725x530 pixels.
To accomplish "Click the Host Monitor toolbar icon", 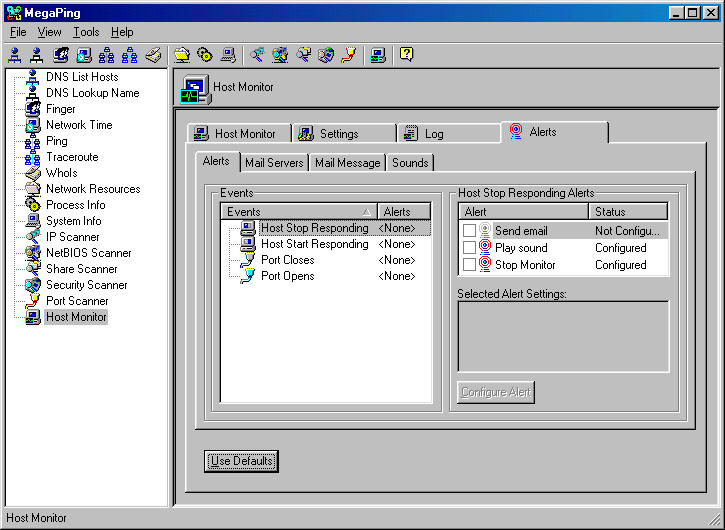I will click(x=378, y=55).
